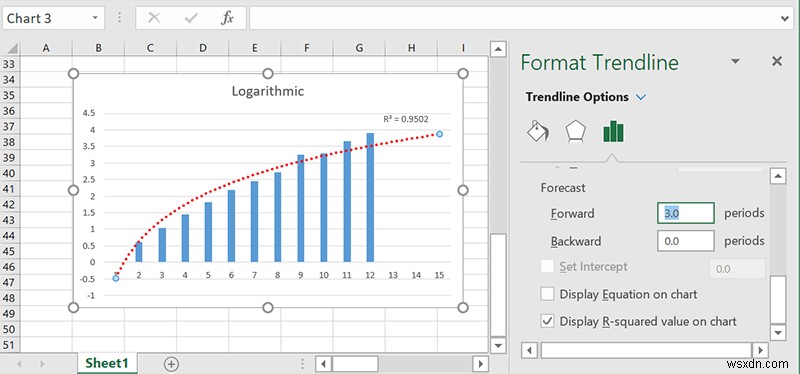The width and height of the screenshot is (800, 374).
Task: Switch to the Sheet1 tab
Action: point(107,363)
